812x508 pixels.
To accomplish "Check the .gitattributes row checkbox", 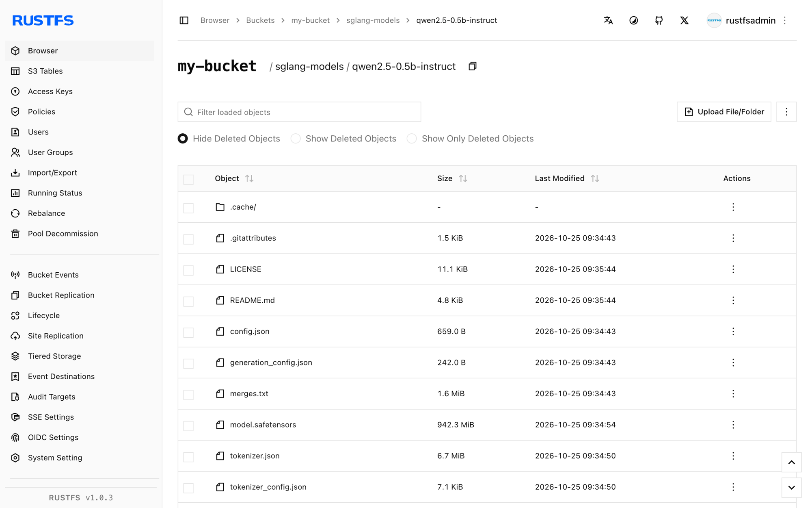I will tap(188, 239).
